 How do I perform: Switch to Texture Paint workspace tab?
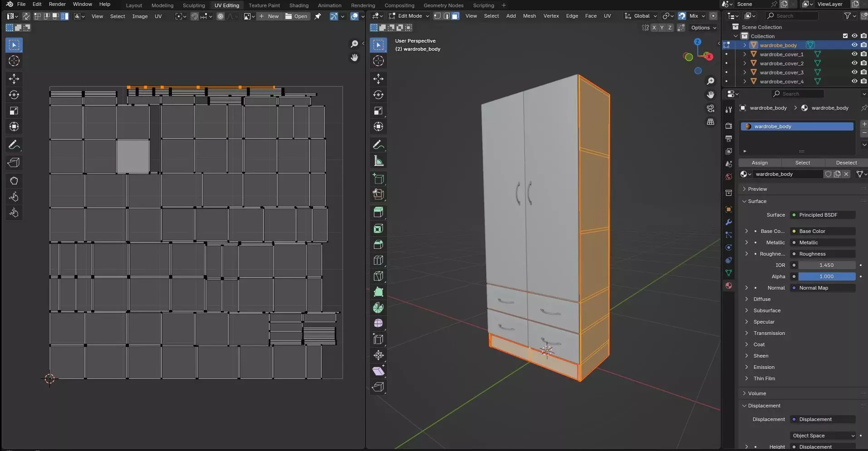tap(264, 5)
